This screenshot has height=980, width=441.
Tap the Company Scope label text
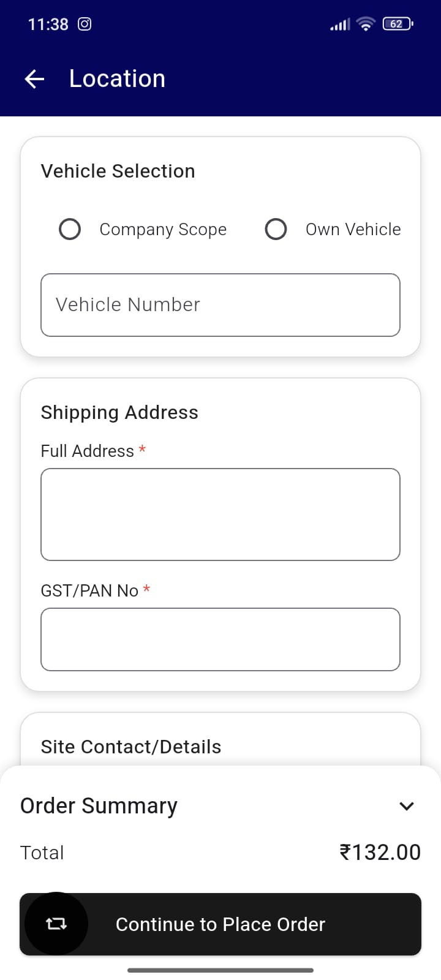pos(163,230)
